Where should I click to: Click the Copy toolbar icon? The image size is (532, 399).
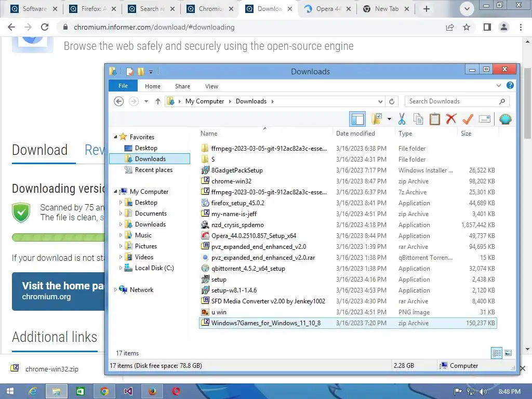418,119
